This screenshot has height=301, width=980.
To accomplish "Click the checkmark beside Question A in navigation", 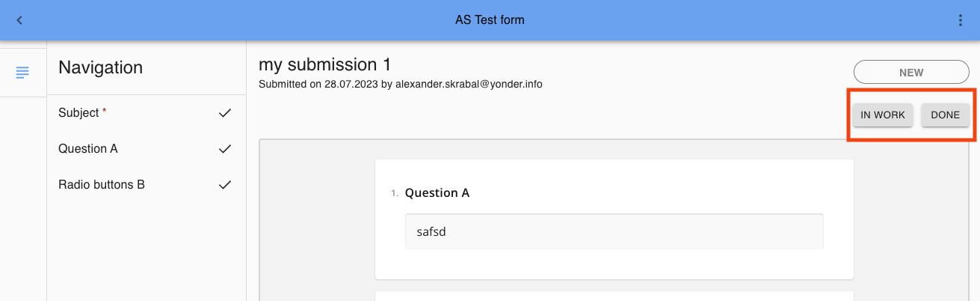I will pos(225,149).
